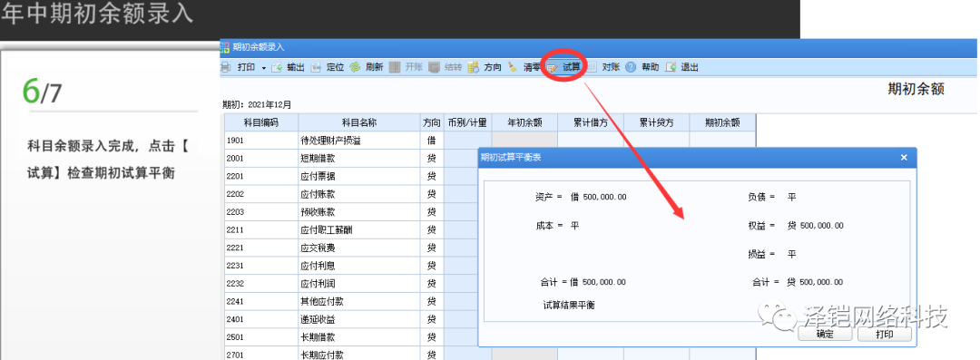Click the 输出 export icon
Image resolution: width=980 pixels, height=360 pixels.
(277, 67)
